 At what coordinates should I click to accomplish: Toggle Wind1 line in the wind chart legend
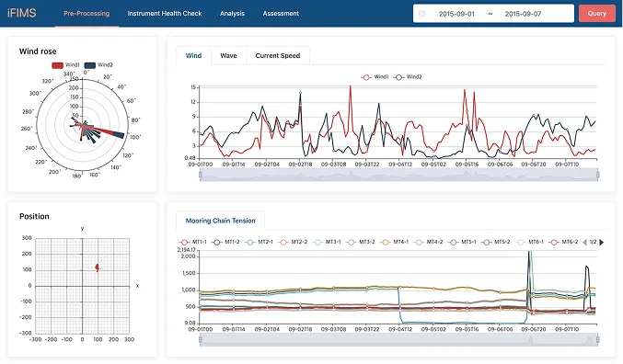[375, 77]
